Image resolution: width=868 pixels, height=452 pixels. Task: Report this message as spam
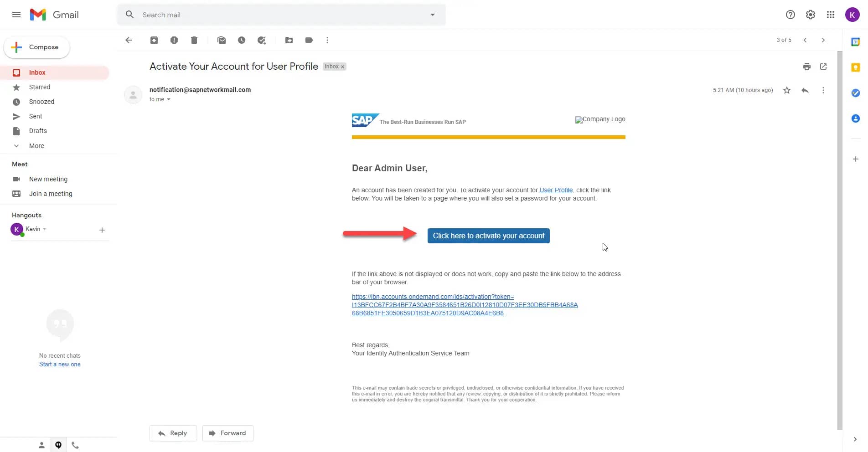174,40
